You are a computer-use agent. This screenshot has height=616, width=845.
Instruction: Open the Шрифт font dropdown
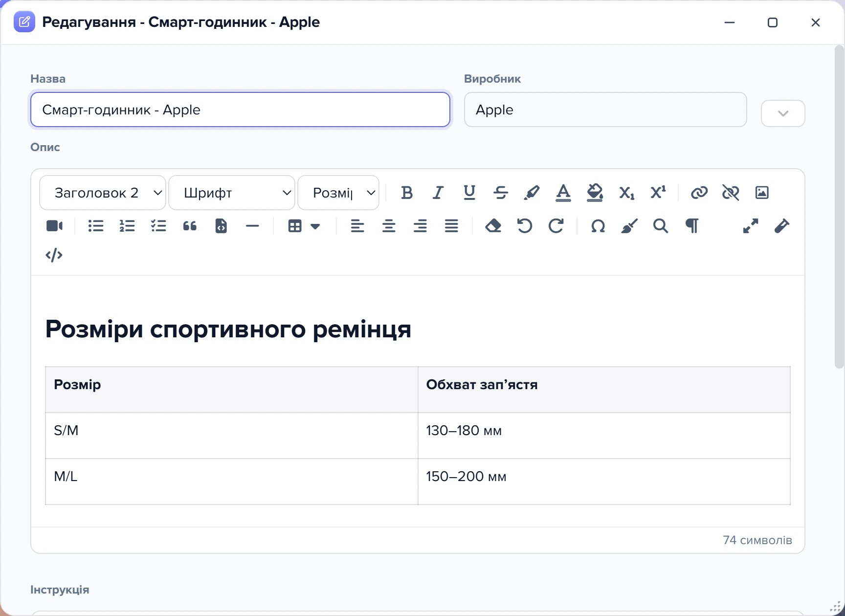point(232,193)
